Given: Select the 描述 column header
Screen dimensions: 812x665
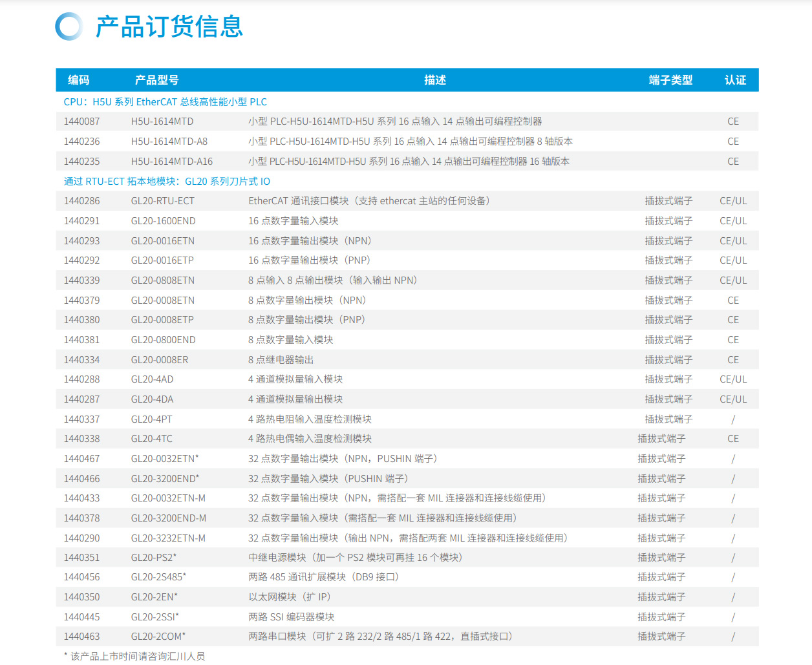Looking at the screenshot, I should click(x=434, y=80).
